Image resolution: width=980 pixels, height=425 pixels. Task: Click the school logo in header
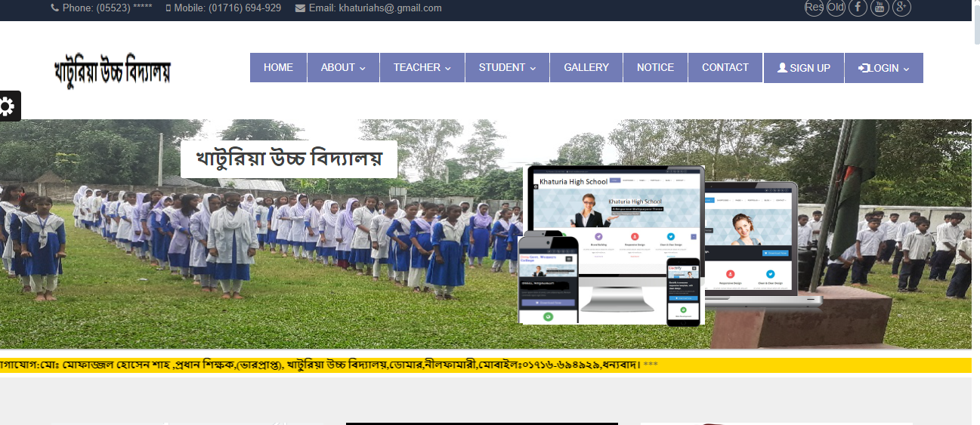tap(113, 71)
